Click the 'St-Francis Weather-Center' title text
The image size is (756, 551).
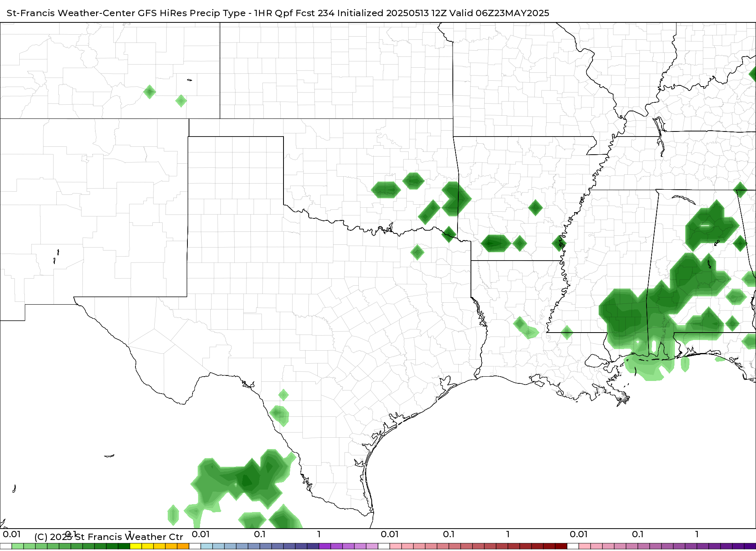click(x=71, y=13)
